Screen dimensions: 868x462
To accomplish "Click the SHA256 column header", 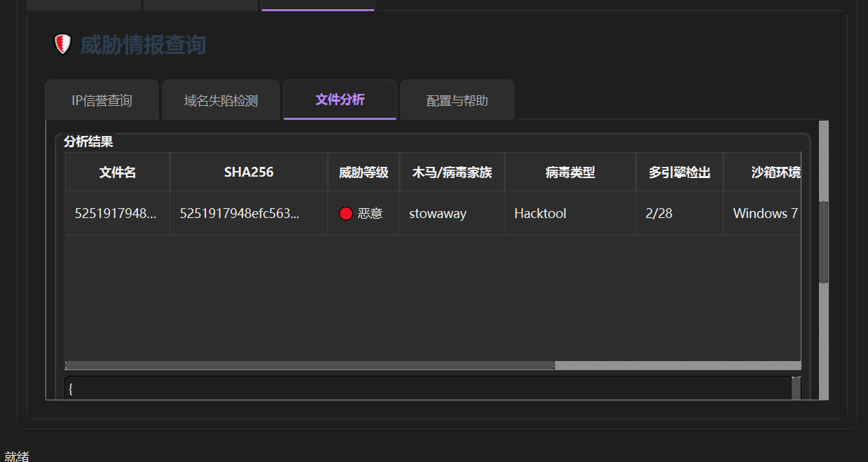I will tap(249, 172).
